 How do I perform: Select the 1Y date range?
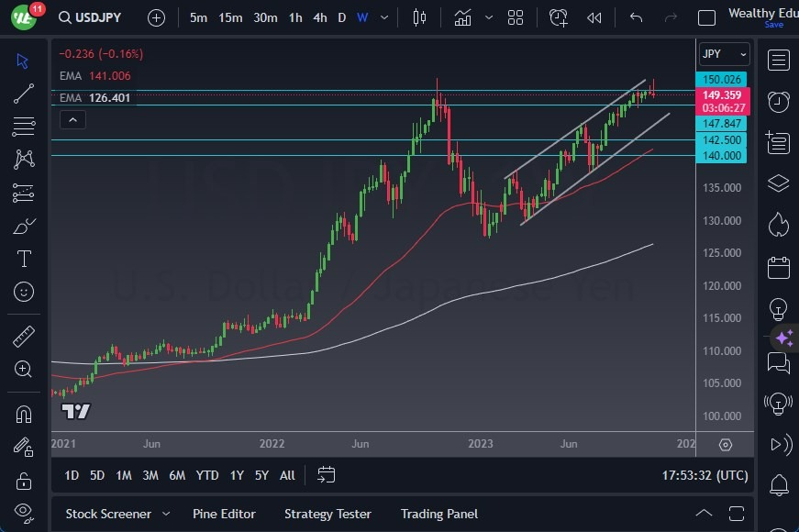coord(237,476)
